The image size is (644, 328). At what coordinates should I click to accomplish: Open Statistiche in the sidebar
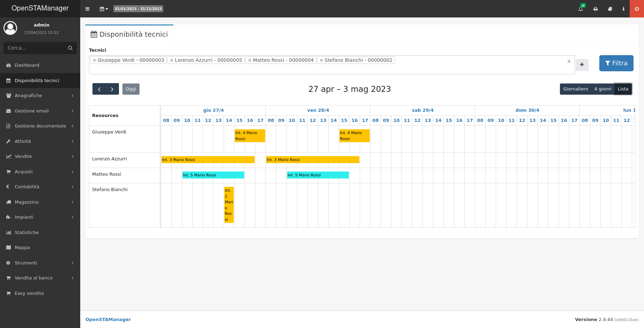point(27,233)
